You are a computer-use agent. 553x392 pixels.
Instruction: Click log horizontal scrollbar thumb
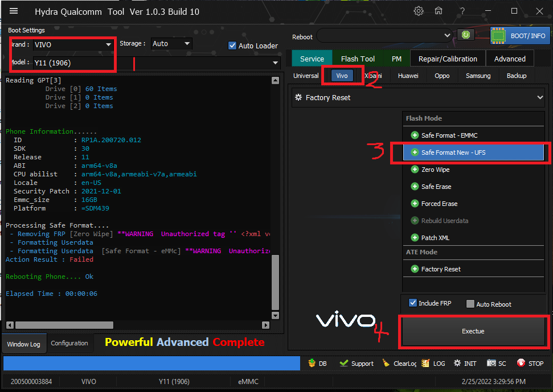(x=64, y=325)
